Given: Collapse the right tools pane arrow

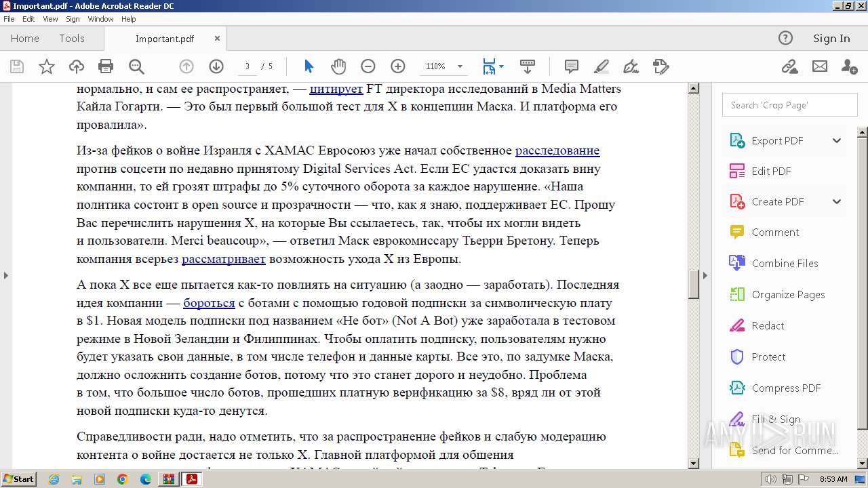Looking at the screenshot, I should (705, 275).
